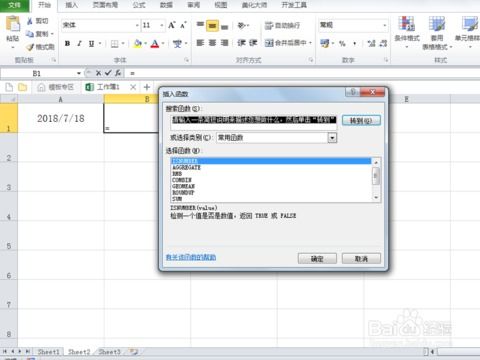Click the Increase Indent icon
Viewport: 480px width, 360px height.
click(x=253, y=43)
